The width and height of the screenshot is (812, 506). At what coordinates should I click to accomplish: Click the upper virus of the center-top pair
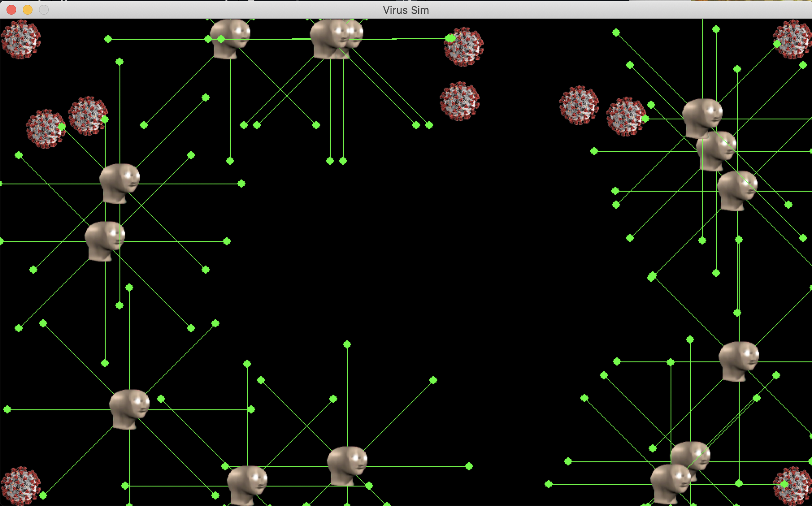464,47
